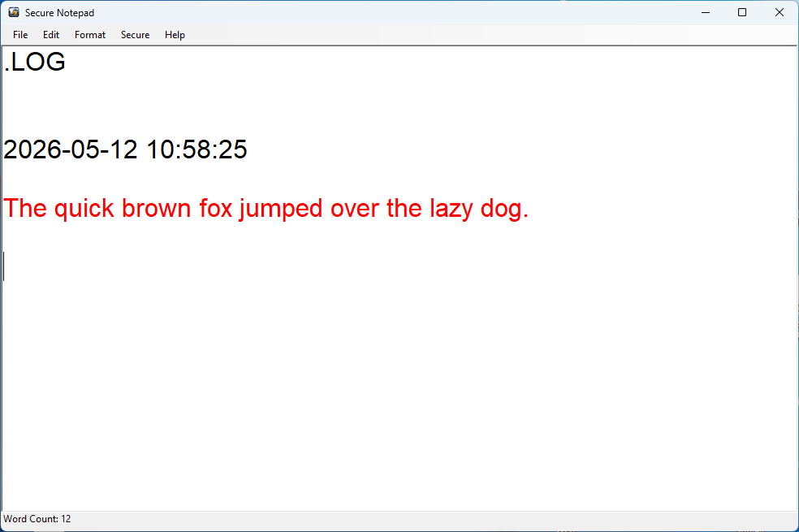The width and height of the screenshot is (799, 532).
Task: Close the Secure Notepad window
Action: (x=780, y=12)
